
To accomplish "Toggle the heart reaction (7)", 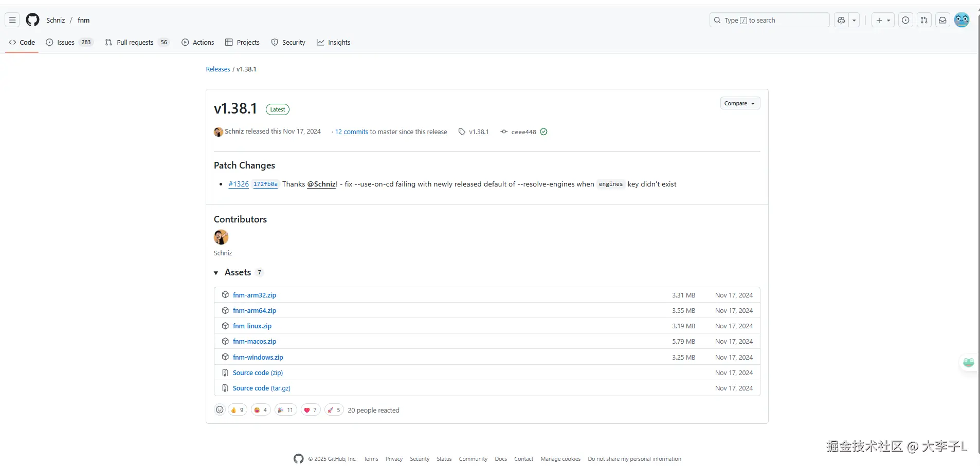I will click(311, 410).
